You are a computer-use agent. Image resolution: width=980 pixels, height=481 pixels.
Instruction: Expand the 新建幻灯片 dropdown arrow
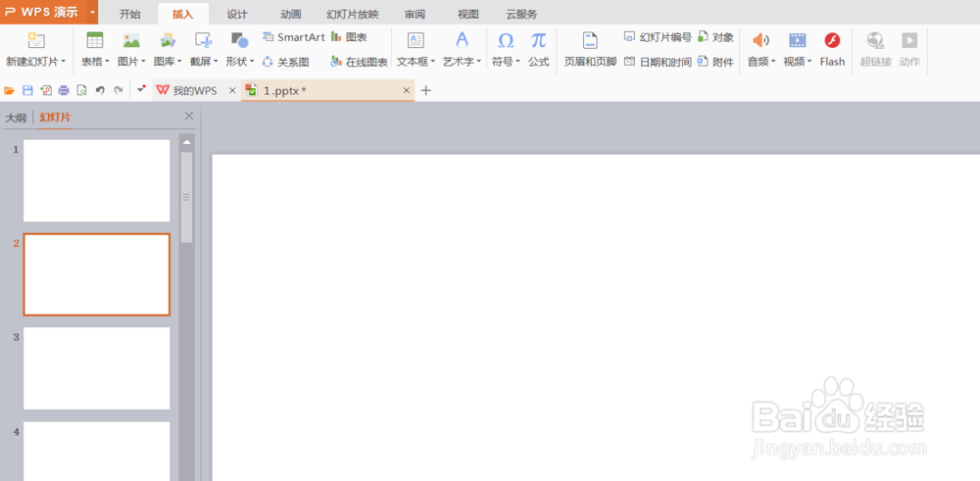[64, 62]
